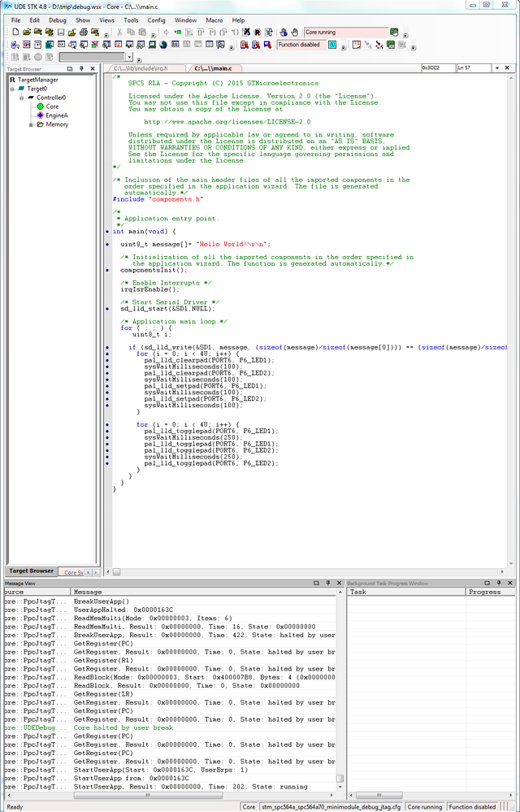The height and width of the screenshot is (812, 520).
Task: Select the Target Browser bottom tab
Action: click(31, 571)
